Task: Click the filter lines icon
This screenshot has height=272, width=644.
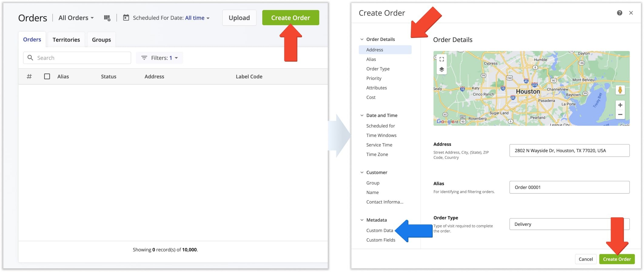Action: click(144, 58)
